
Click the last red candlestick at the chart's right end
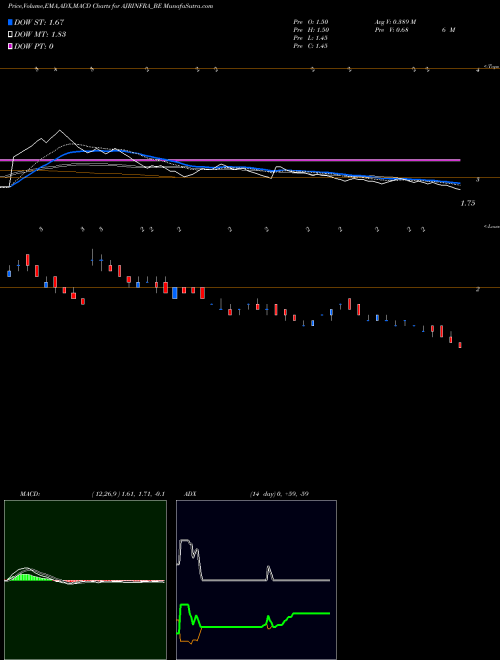pos(460,345)
